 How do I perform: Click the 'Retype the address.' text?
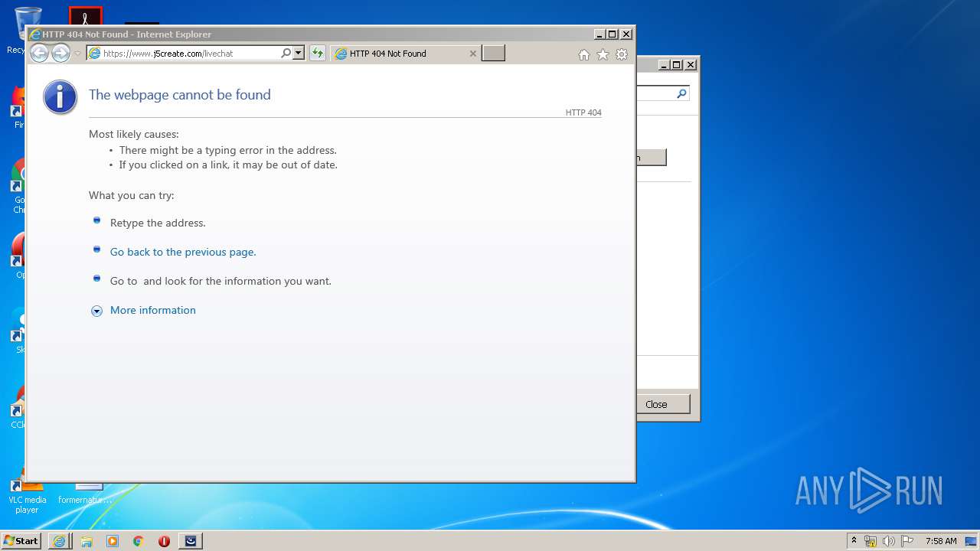pos(158,223)
